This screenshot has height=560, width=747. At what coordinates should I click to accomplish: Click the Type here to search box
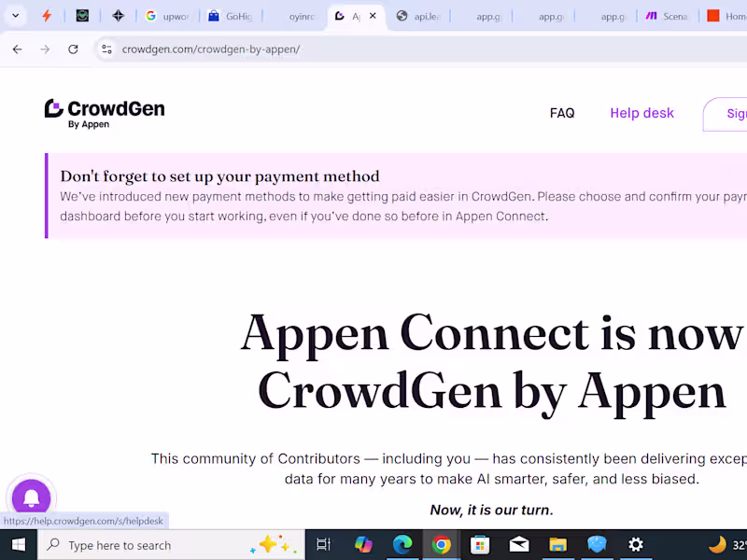(171, 545)
